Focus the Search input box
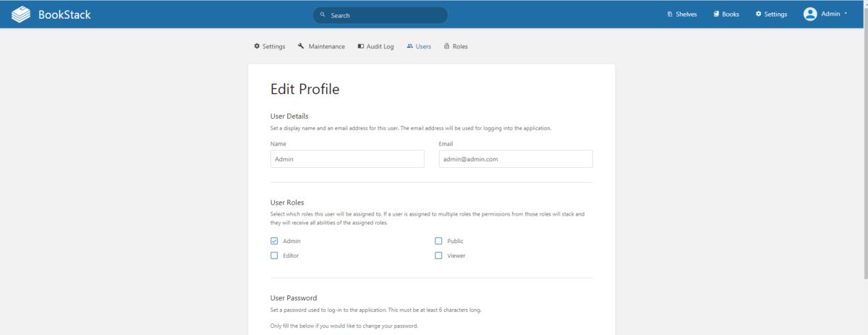The image size is (868, 335). tap(383, 15)
